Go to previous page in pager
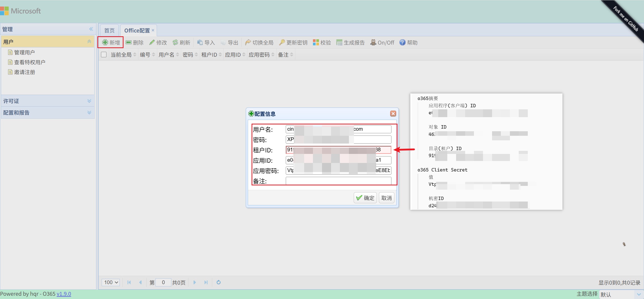The image size is (644, 299). tap(140, 282)
